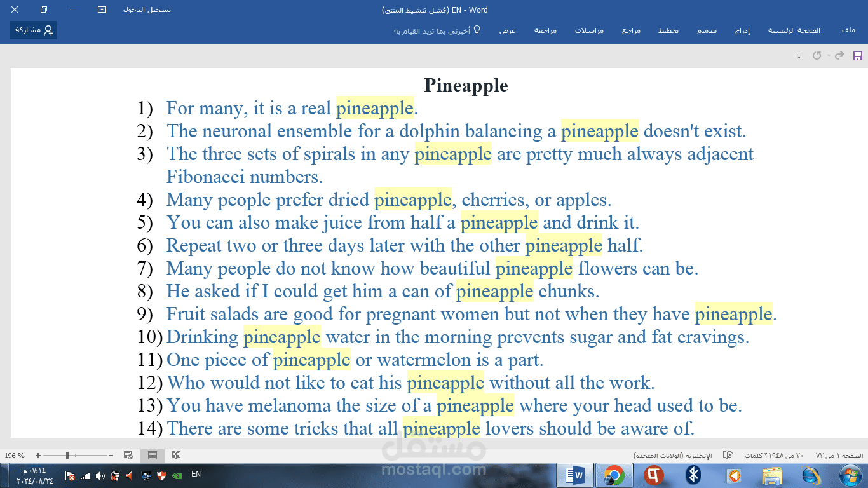Switch to Google Chrome in the taskbar

tap(614, 475)
